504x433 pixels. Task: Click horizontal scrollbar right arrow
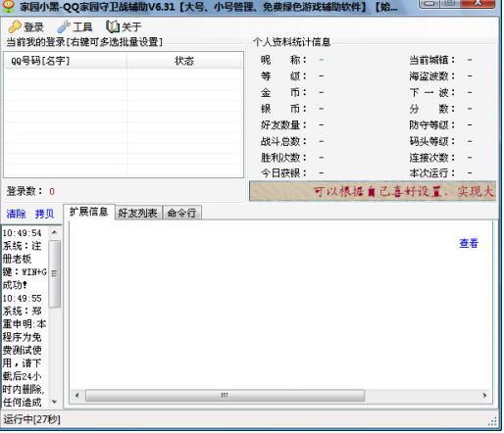click(x=484, y=395)
